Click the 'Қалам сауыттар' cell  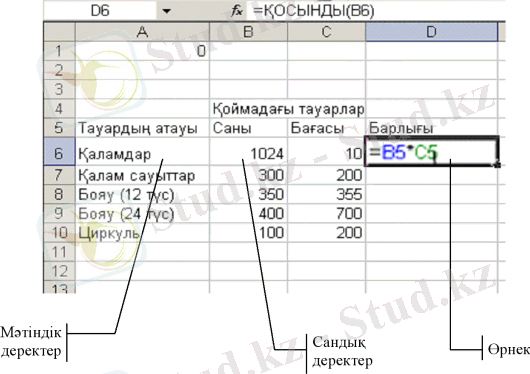coord(142,175)
